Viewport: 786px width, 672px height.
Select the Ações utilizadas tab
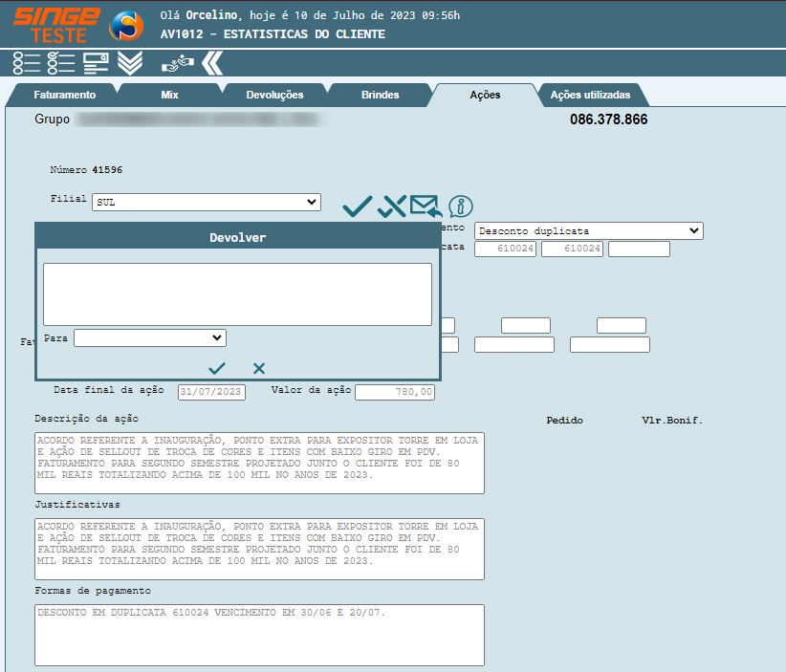tap(590, 96)
